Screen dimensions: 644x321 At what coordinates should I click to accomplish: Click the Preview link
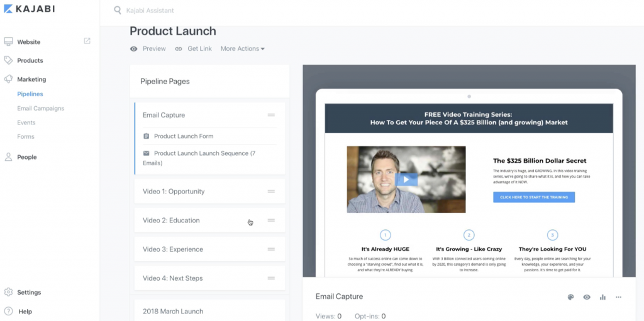154,48
